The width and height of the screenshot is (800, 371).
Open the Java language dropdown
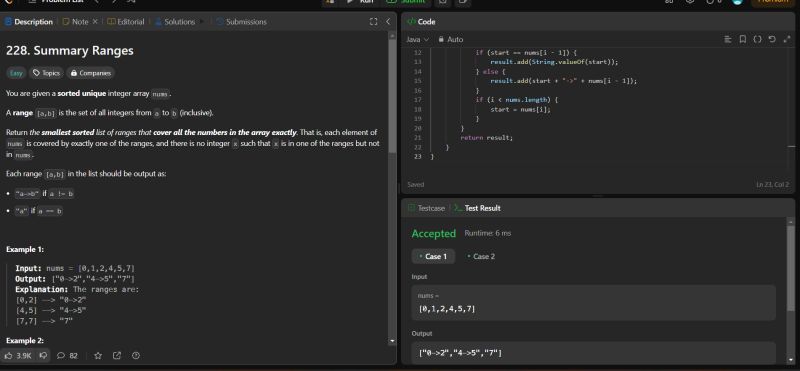417,39
